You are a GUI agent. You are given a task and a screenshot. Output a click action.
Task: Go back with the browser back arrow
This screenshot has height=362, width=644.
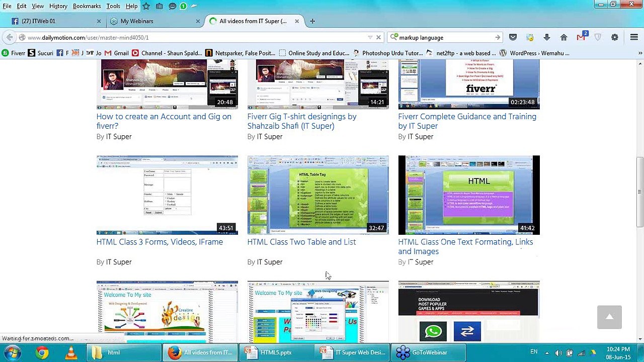10,37
